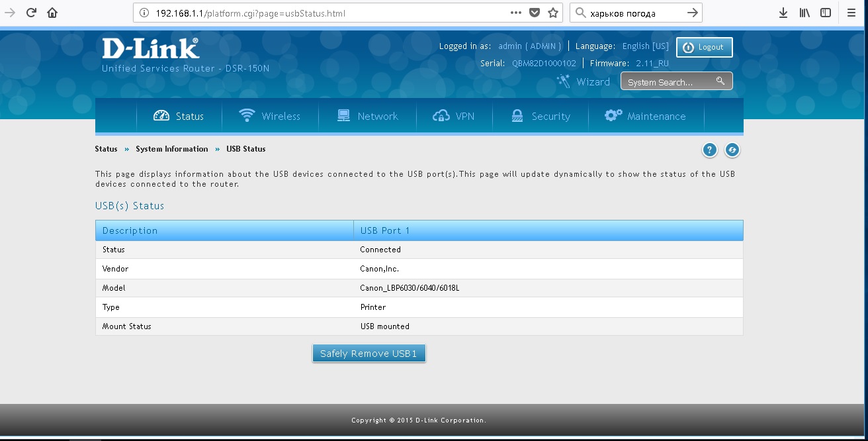Open the Firefox hamburger menu
Viewport: 868px width, 441px height.
pos(851,13)
